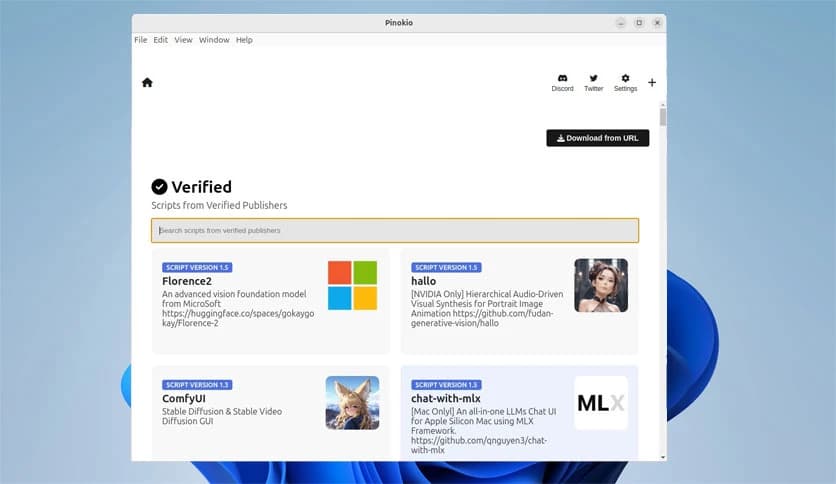
Task: Open the Settings gear icon
Action: (625, 78)
